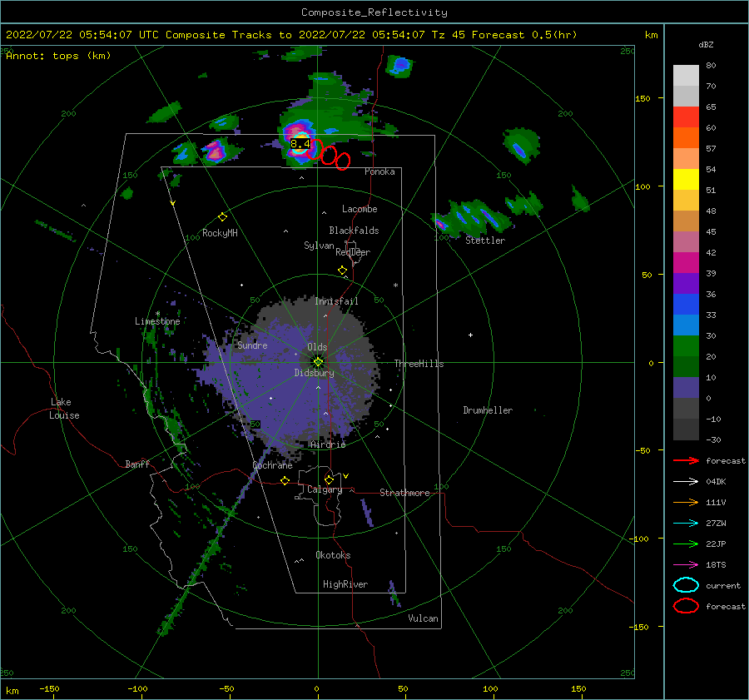Click the purple 0-10 dBZ color swatch
This screenshot has height=700, width=749.
point(686,388)
